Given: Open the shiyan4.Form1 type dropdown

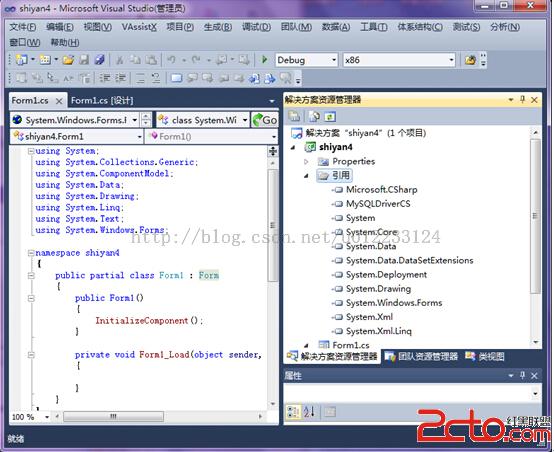Looking at the screenshot, I should [140, 136].
